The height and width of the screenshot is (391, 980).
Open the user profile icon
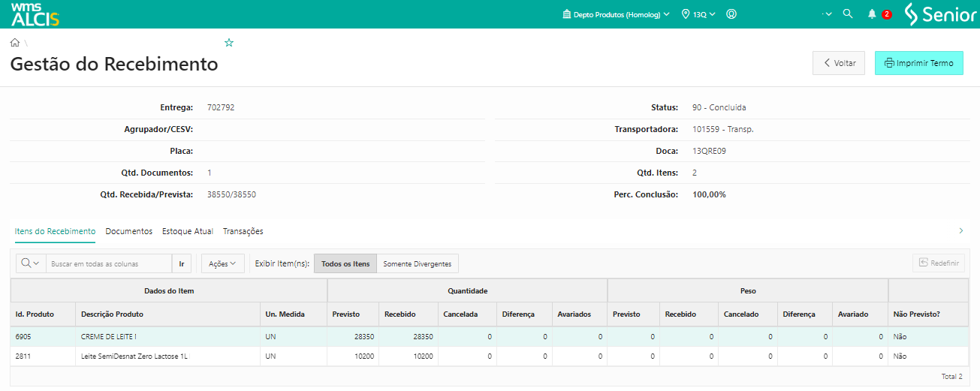(x=731, y=14)
